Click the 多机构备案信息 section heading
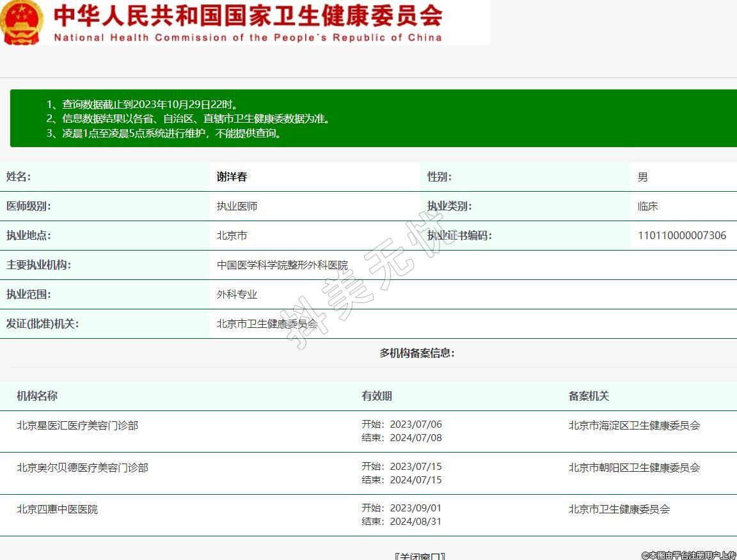Viewport: 737px width, 560px height. (x=417, y=353)
